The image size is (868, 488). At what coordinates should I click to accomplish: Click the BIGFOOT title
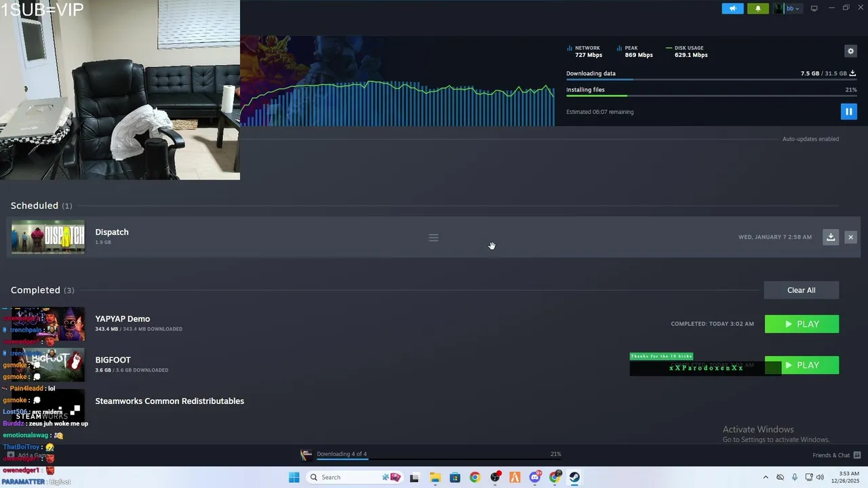click(113, 360)
